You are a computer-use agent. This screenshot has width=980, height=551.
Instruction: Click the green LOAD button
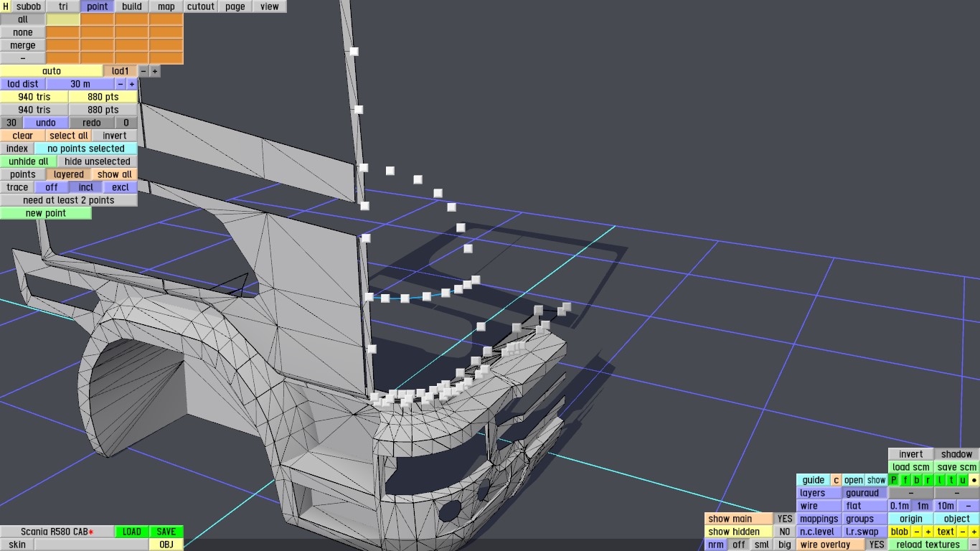point(132,532)
